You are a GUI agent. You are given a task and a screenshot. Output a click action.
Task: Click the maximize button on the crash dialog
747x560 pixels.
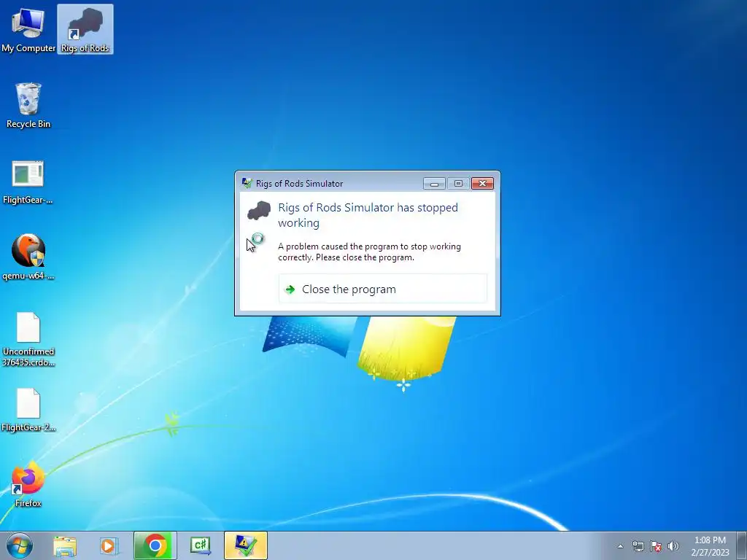[x=458, y=183]
